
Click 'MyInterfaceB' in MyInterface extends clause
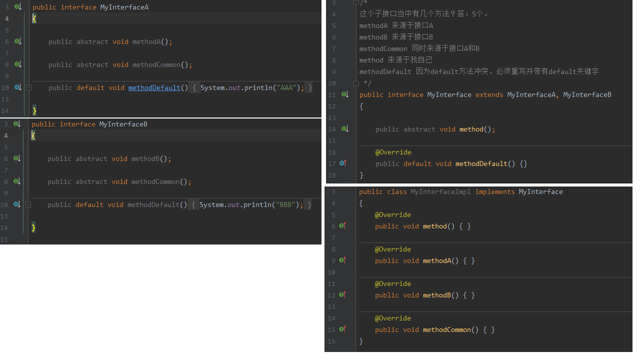(x=587, y=94)
